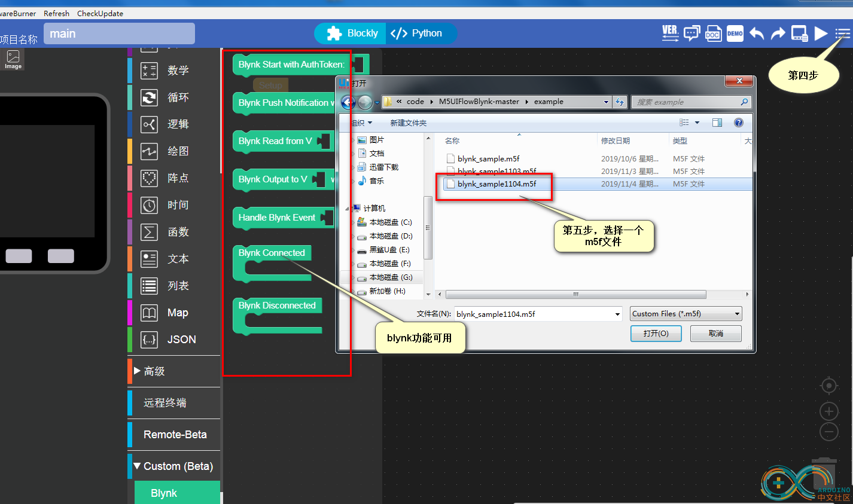
Task: Open the DOC documentation icon
Action: pyautogui.click(x=713, y=33)
